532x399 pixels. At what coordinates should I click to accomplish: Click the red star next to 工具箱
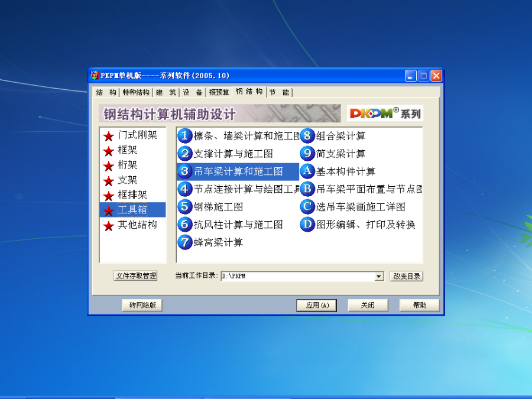[x=109, y=211]
